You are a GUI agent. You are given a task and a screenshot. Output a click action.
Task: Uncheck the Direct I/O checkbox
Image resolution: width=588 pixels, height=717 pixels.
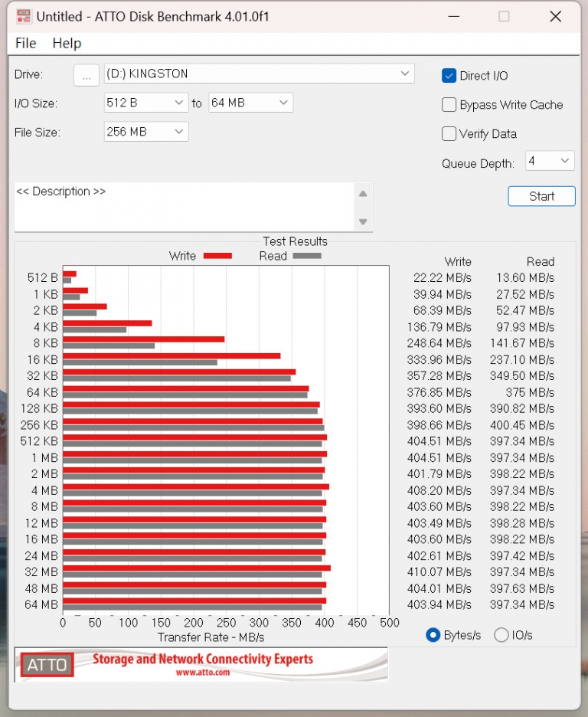click(449, 75)
